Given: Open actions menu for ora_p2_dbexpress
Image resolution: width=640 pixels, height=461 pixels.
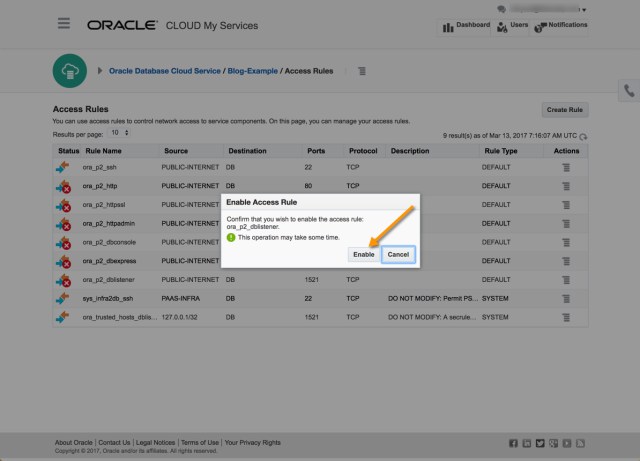Looking at the screenshot, I should (x=566, y=261).
